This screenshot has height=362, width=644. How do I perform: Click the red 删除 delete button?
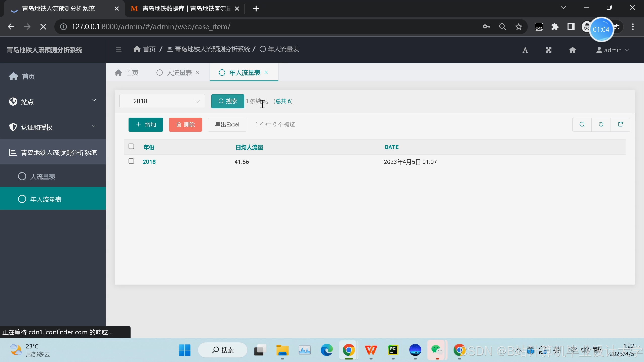click(x=185, y=124)
